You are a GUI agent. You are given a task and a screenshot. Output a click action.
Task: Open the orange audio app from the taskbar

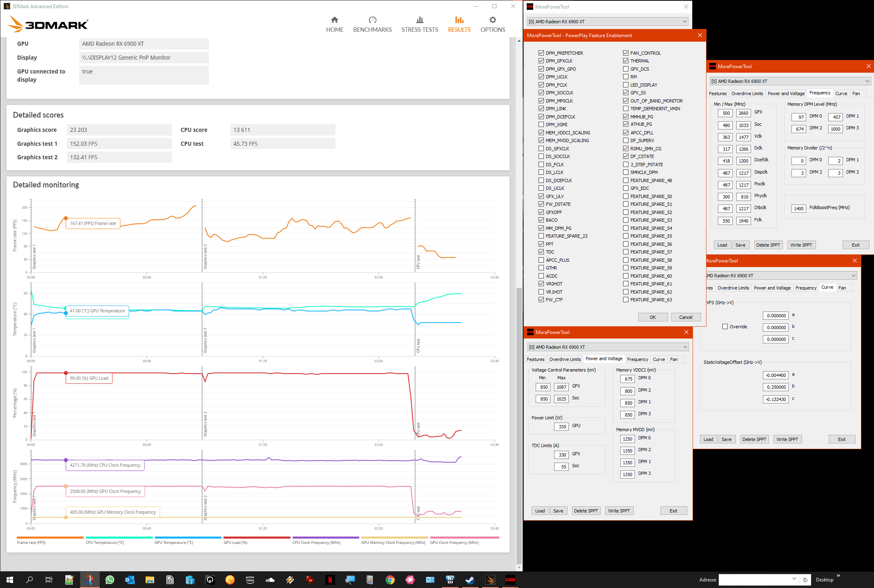pos(230,579)
